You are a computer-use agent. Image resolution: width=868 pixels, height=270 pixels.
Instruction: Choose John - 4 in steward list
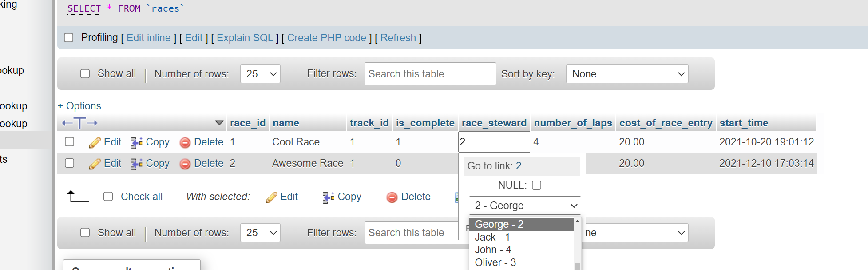pyautogui.click(x=521, y=250)
